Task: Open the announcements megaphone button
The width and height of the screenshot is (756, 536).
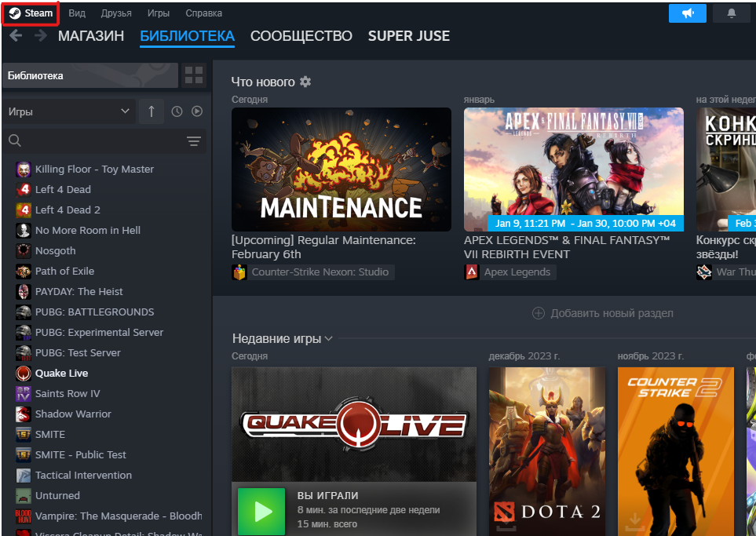Action: tap(688, 13)
